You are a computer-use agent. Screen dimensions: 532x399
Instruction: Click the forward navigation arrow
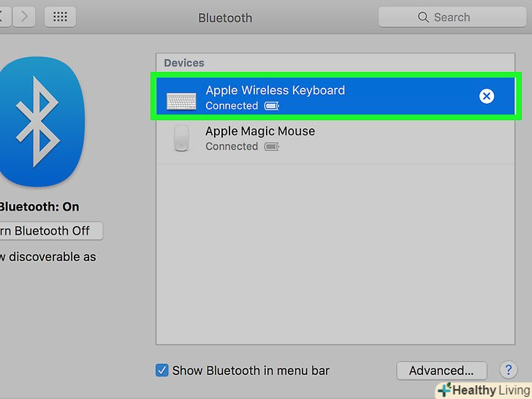24,16
